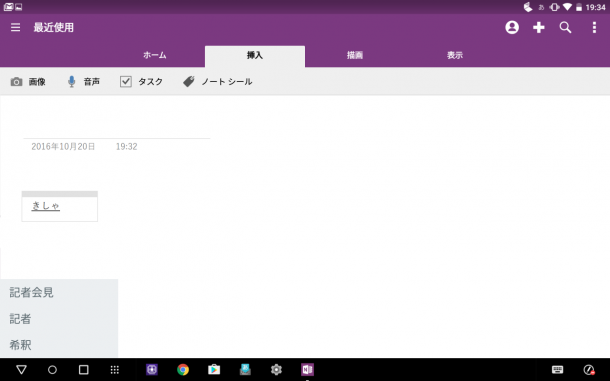Open the app drawer grid icon

tap(114, 370)
